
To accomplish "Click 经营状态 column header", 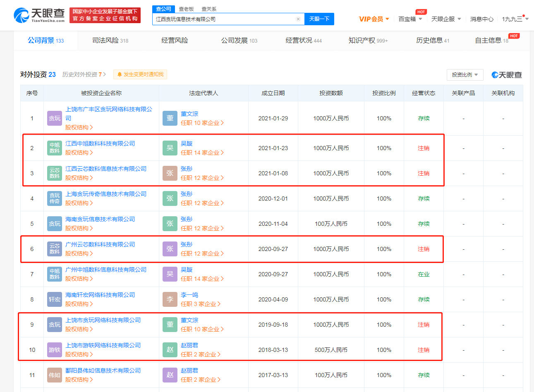I will pos(424,93).
